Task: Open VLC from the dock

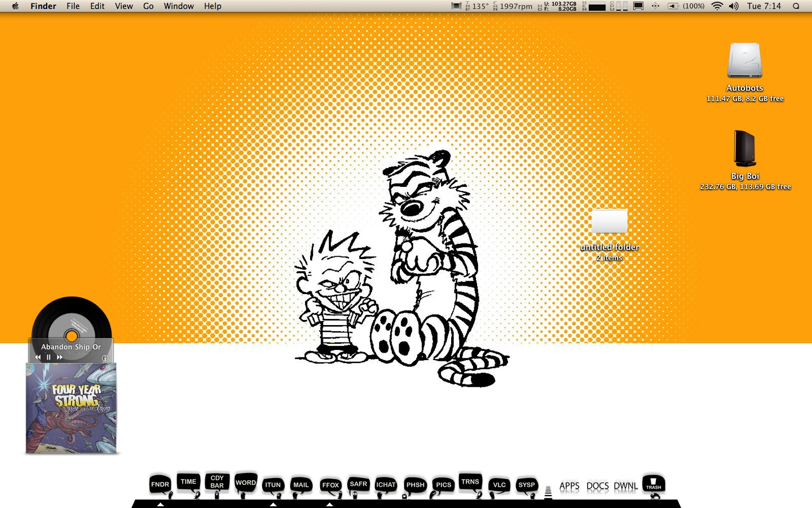Action: 500,485
